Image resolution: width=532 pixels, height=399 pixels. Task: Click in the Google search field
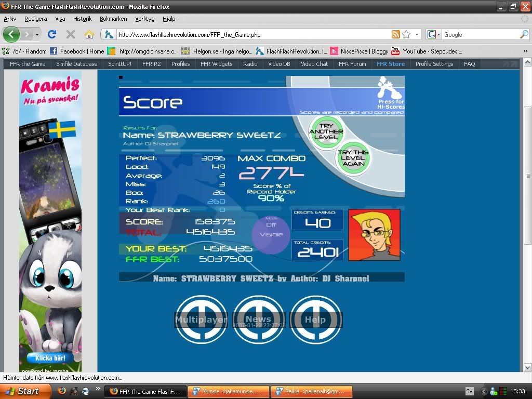pyautogui.click(x=478, y=35)
